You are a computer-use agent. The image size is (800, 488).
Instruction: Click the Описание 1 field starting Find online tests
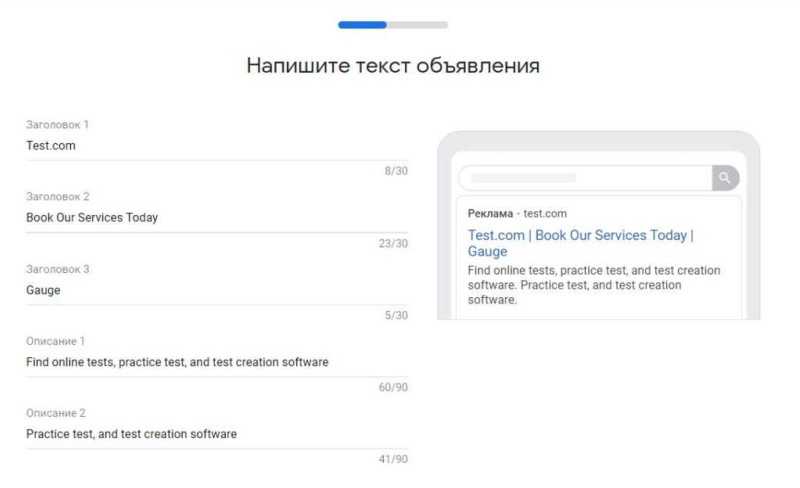pyautogui.click(x=217, y=362)
